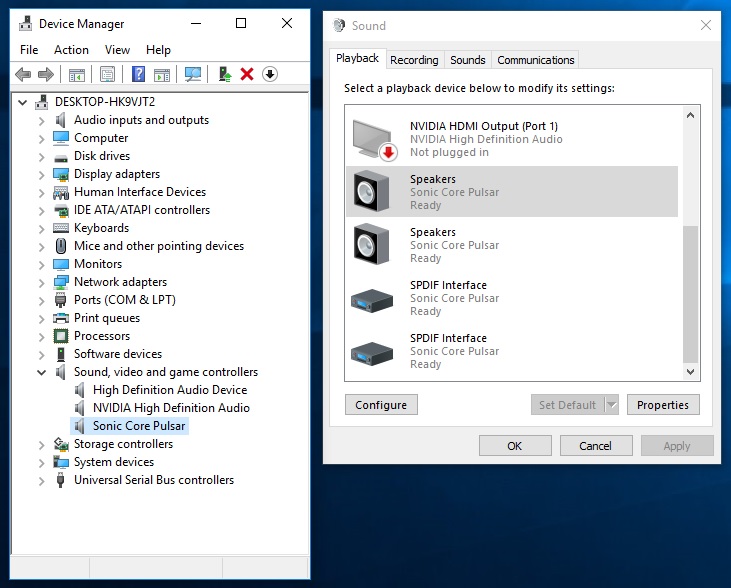Switch to the Recording tab
This screenshot has width=731, height=588.
pyautogui.click(x=414, y=60)
